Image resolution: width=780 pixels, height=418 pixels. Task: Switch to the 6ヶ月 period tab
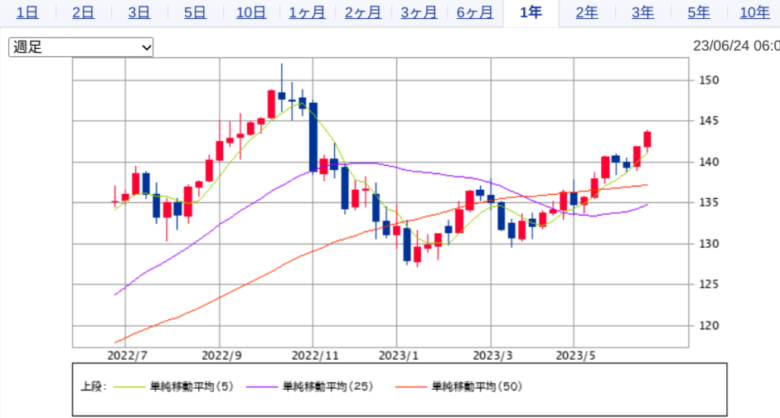475,12
